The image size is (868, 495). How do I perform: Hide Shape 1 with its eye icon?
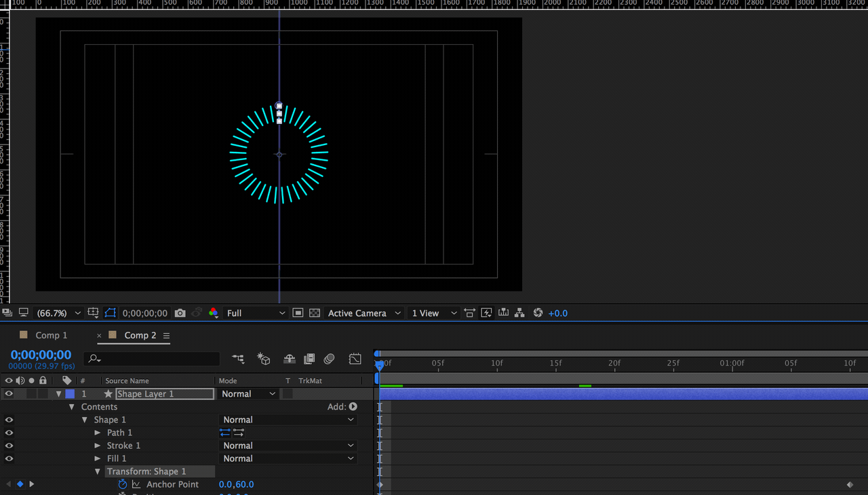(x=9, y=420)
